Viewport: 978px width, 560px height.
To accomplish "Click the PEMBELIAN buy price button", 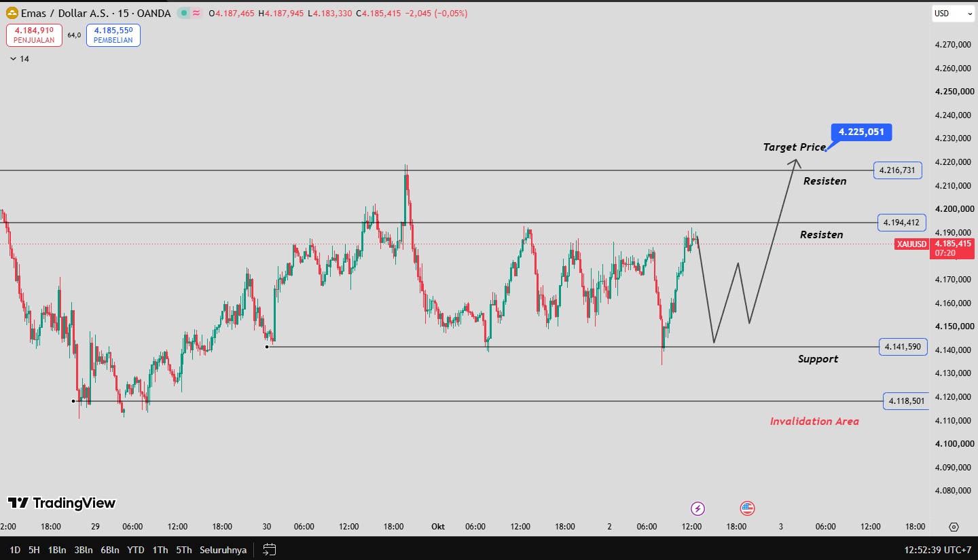I will (x=113, y=35).
